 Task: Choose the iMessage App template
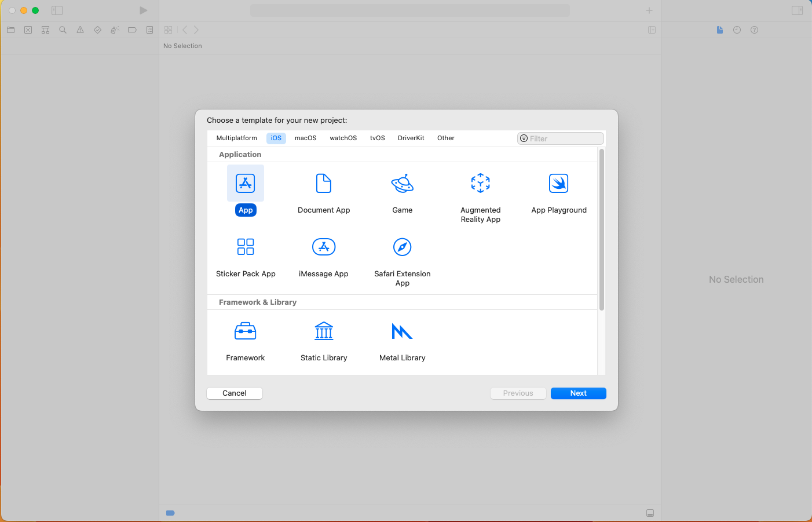pyautogui.click(x=324, y=247)
